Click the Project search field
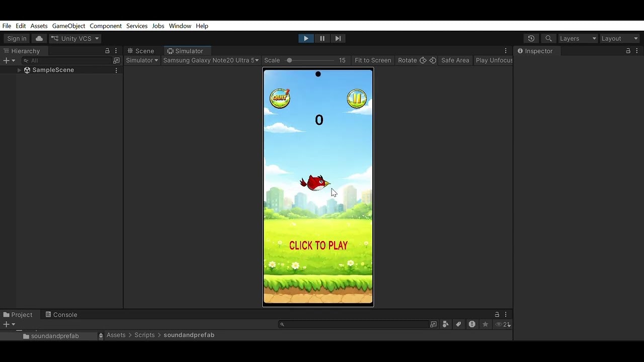This screenshot has width=644, height=362. (x=354, y=324)
